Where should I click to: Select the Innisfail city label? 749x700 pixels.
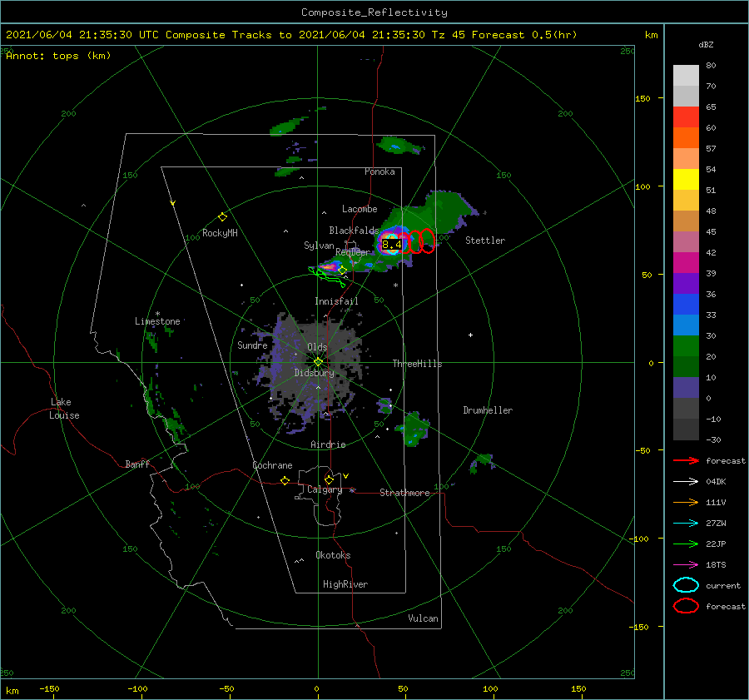[x=336, y=301]
